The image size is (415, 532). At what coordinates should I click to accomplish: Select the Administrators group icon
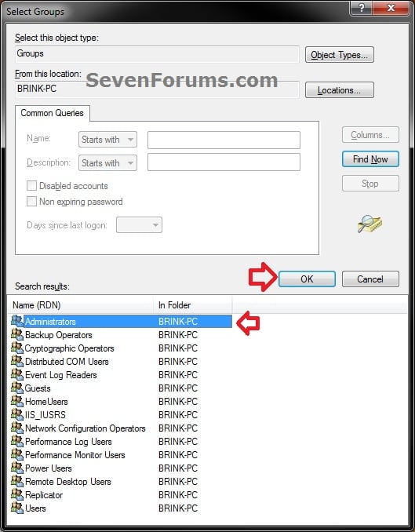coord(17,321)
